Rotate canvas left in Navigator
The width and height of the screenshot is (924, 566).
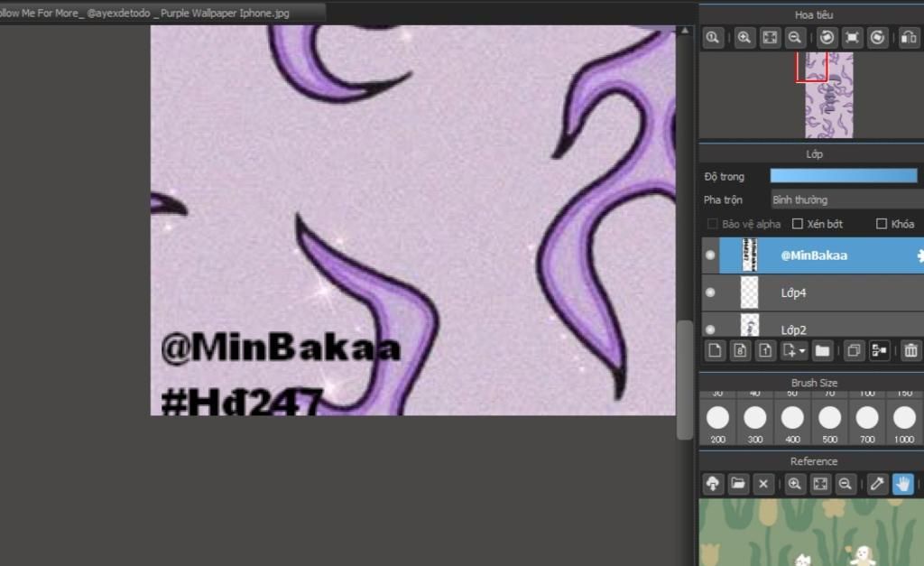pos(827,38)
